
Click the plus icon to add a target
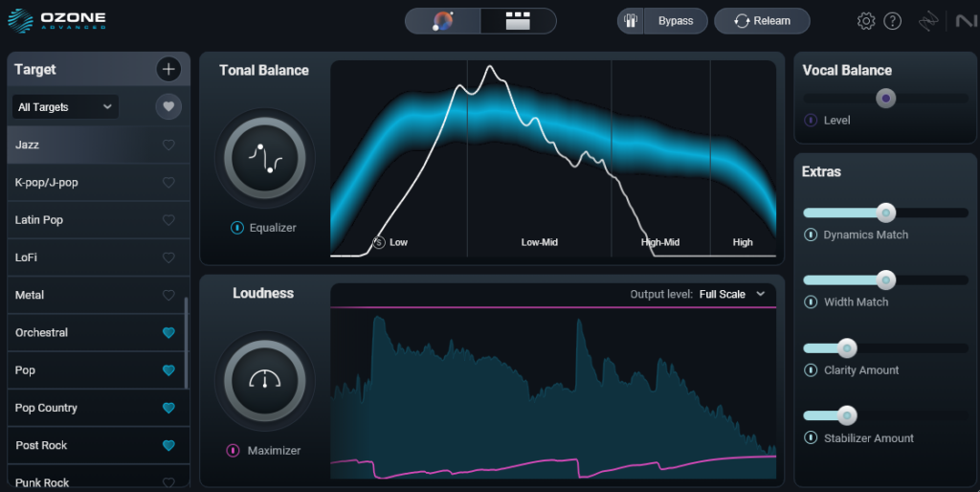(168, 69)
